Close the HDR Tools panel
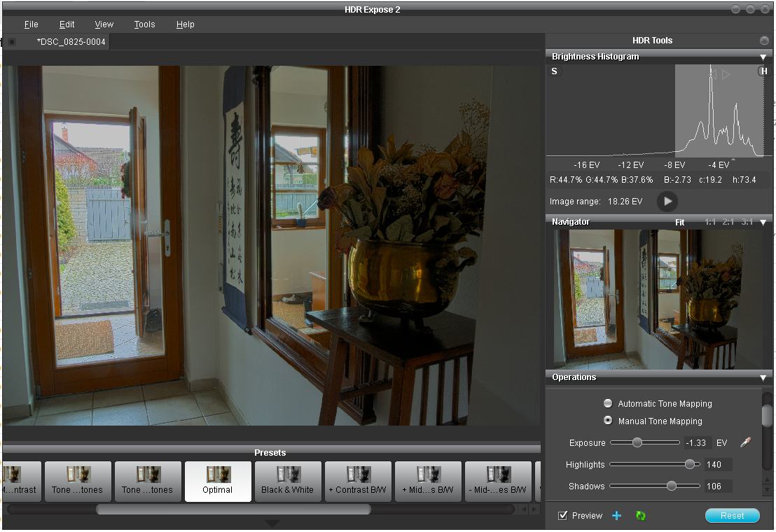Viewport: 776px width, 532px height. click(764, 41)
